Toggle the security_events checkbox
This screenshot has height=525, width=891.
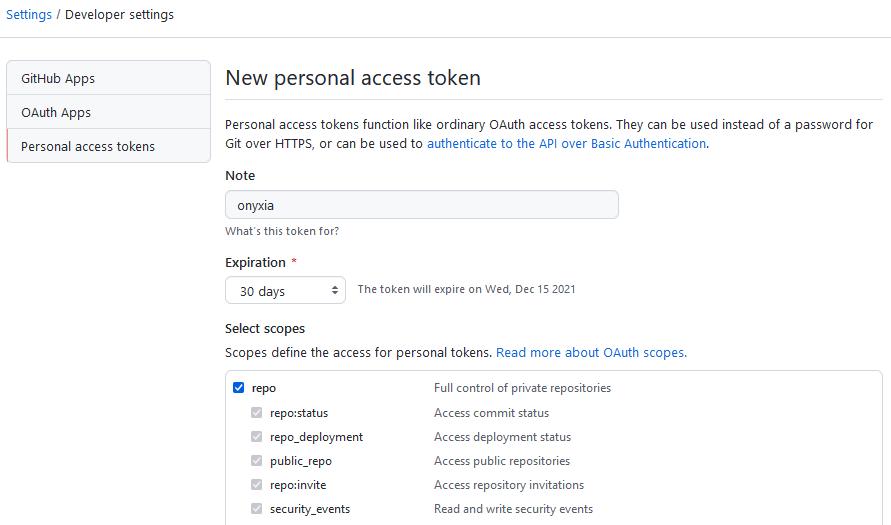pyautogui.click(x=256, y=509)
